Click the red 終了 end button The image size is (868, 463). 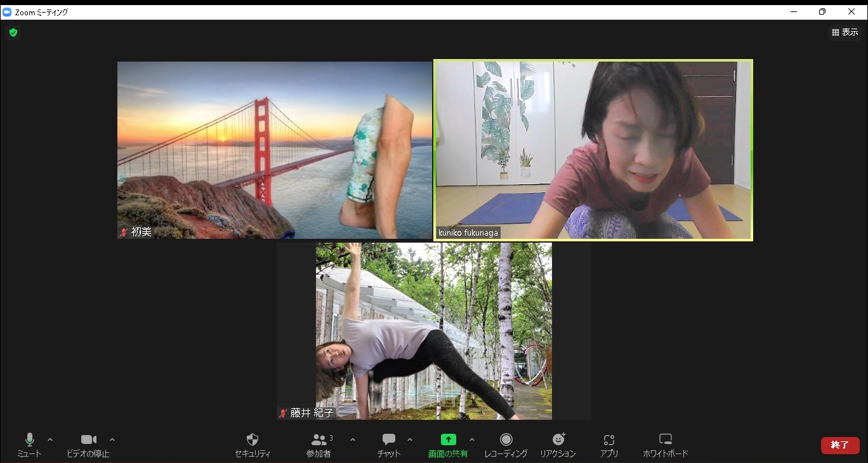[x=840, y=445]
